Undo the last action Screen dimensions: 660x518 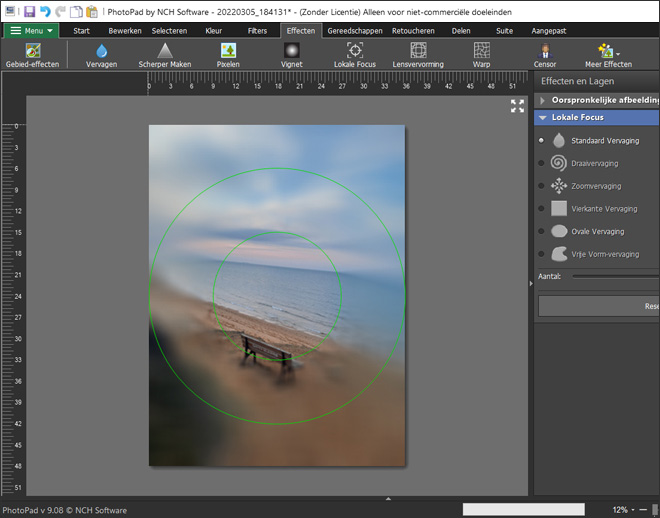pyautogui.click(x=45, y=11)
